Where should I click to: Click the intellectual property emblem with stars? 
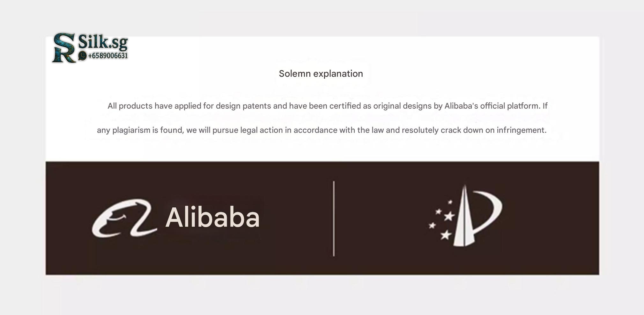click(465, 216)
